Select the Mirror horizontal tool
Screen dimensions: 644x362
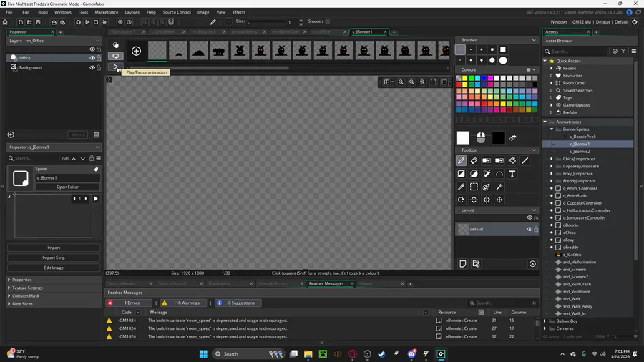tap(487, 200)
